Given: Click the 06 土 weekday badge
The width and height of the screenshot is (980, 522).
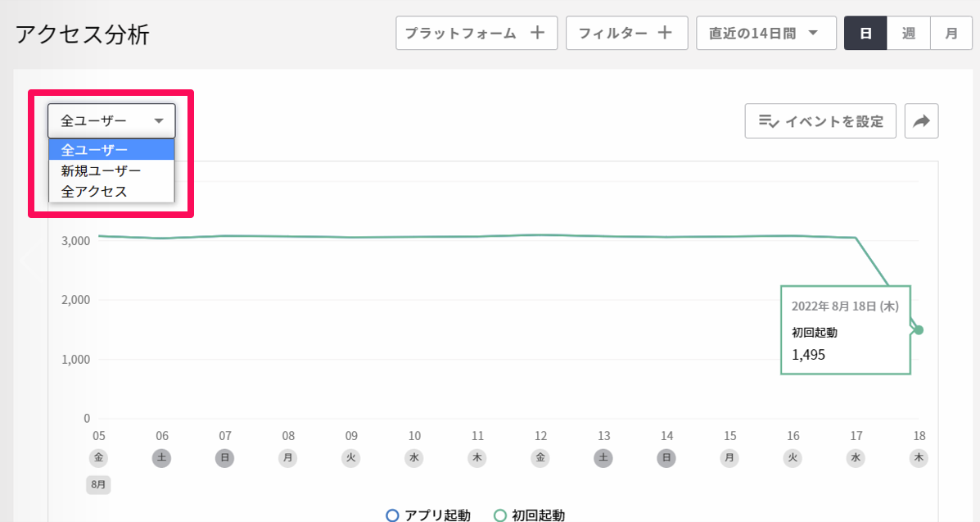Looking at the screenshot, I should coord(162,457).
